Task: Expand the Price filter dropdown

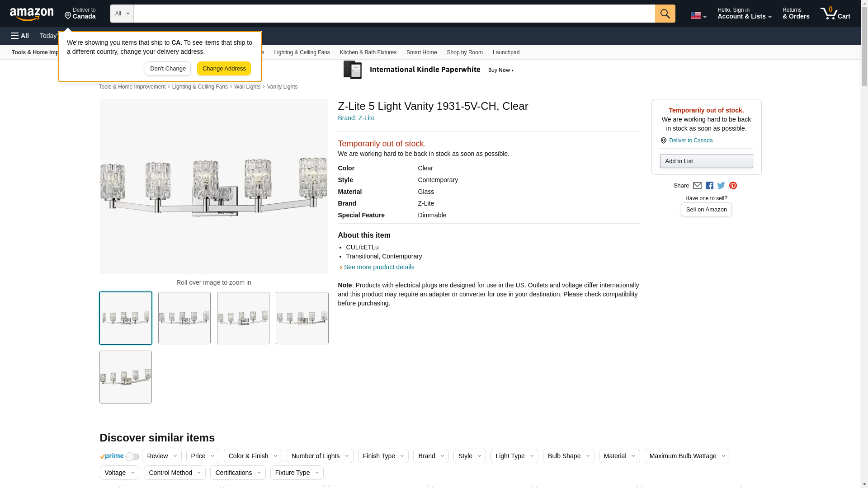Action: 203,456
